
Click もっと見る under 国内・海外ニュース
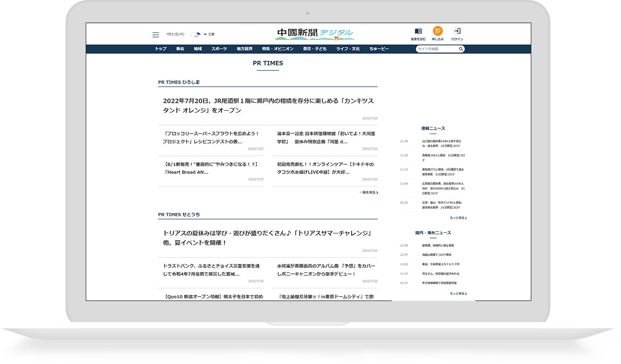pyautogui.click(x=458, y=293)
